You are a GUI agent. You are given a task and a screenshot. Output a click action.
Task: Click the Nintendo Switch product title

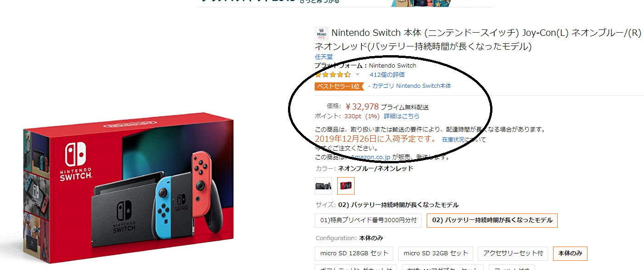(478, 40)
